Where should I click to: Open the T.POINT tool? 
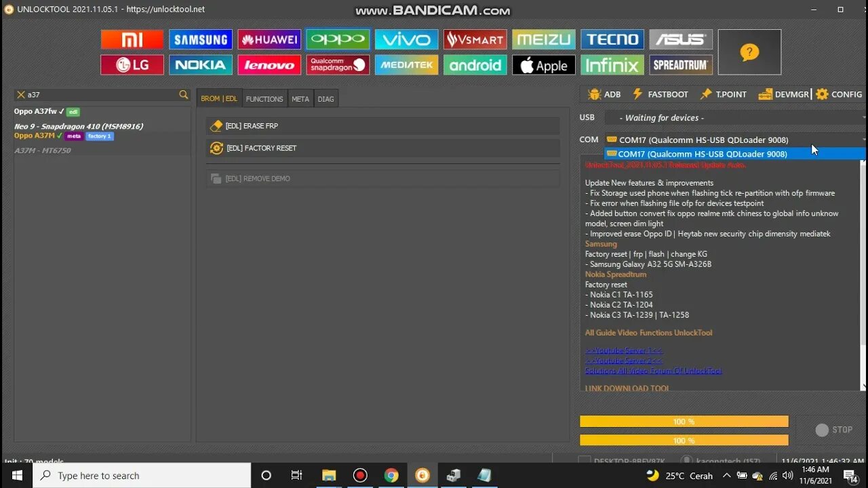point(723,94)
